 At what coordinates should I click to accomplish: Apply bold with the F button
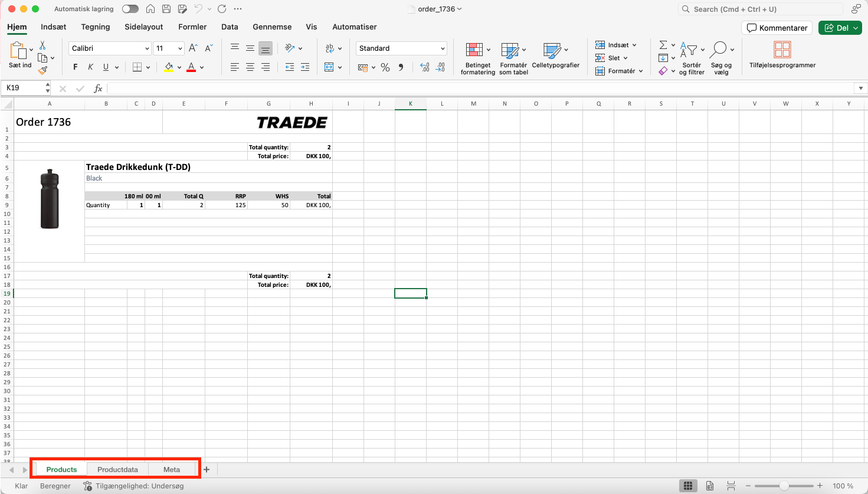coord(75,67)
